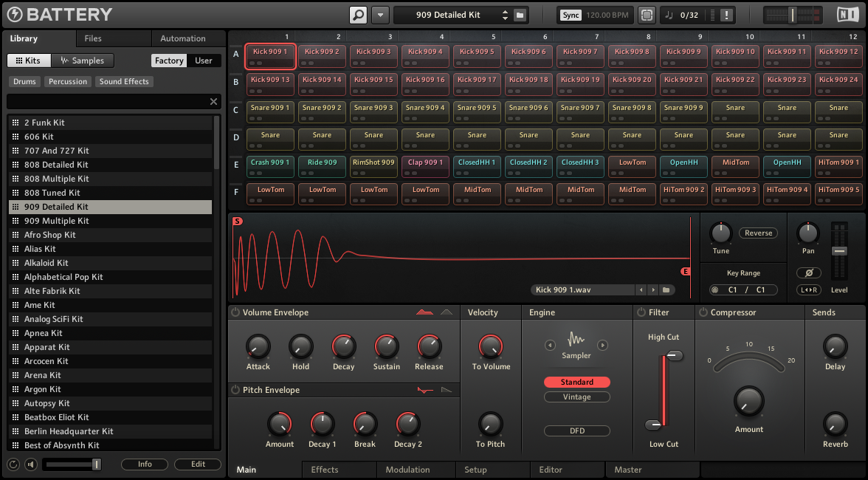868x480 pixels.
Task: Click the second C1 key range value
Action: pos(760,289)
